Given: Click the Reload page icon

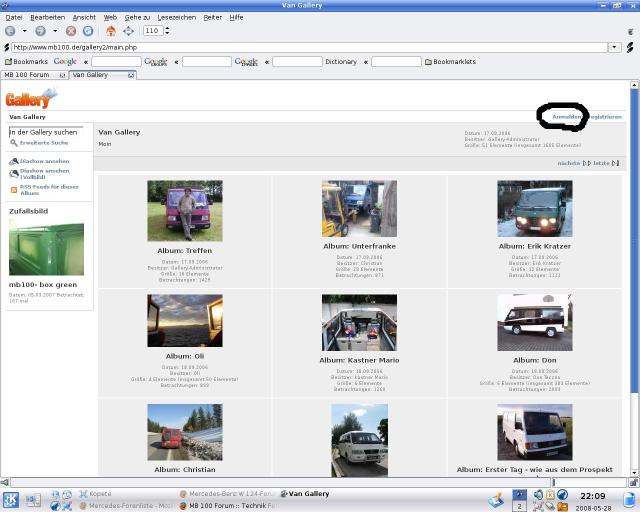Looking at the screenshot, I should [x=88, y=31].
